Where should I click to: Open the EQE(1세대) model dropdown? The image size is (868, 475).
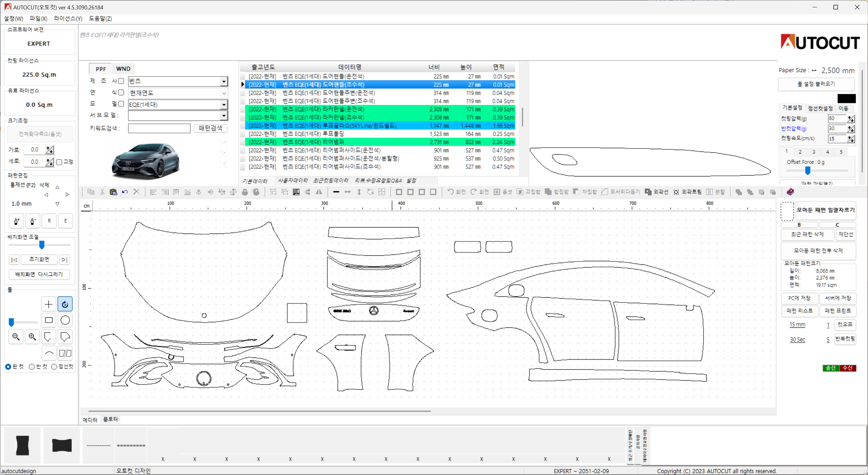click(x=224, y=105)
